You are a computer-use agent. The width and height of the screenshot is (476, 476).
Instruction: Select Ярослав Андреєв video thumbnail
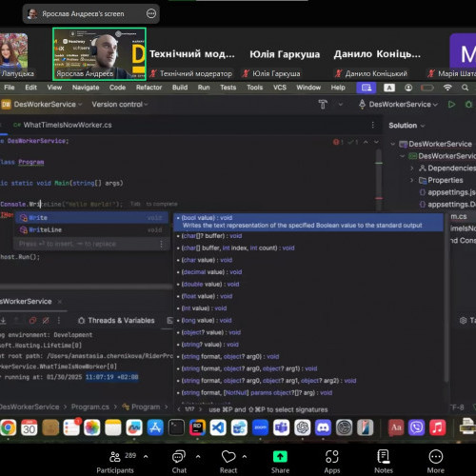click(99, 54)
